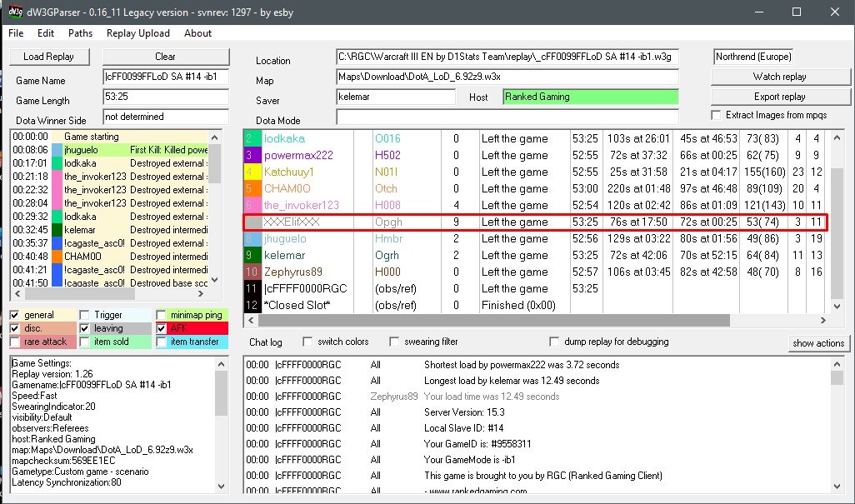The height and width of the screenshot is (504, 855).
Task: Enable the rare attack checkbox
Action: tap(15, 342)
